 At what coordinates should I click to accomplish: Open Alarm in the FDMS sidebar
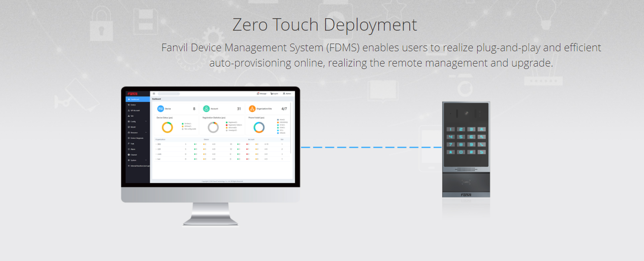pos(138,149)
